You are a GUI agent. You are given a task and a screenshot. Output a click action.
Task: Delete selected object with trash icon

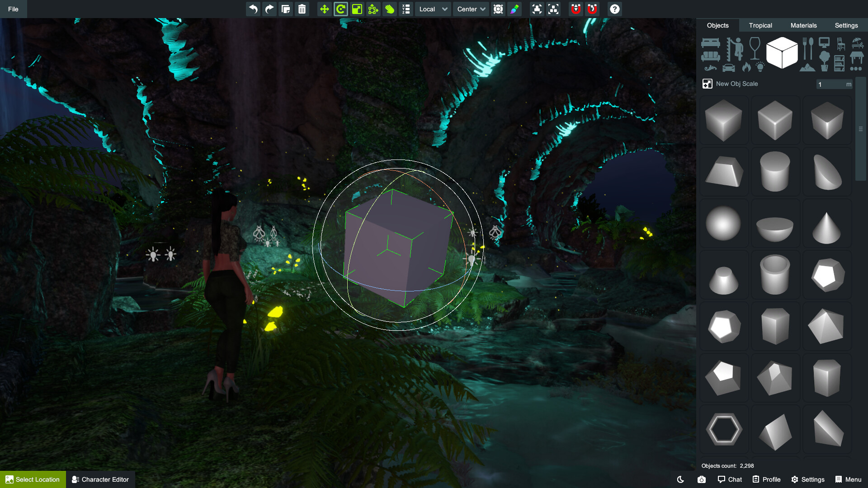[x=302, y=9]
